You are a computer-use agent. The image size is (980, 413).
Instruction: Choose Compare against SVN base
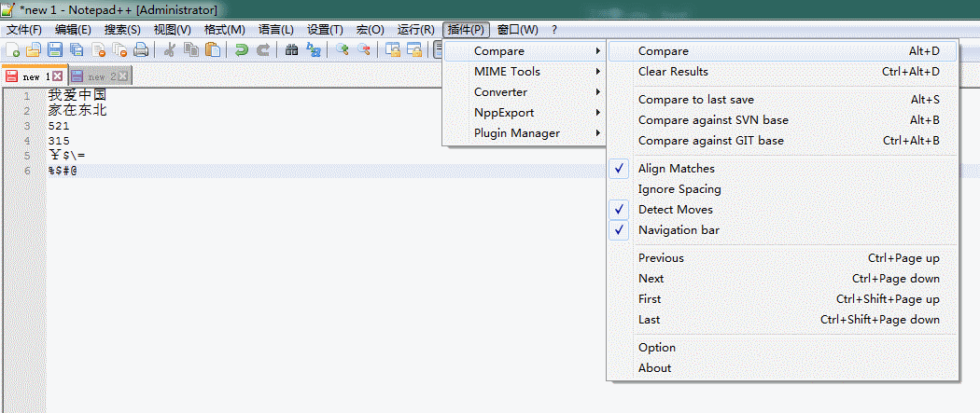782,120
